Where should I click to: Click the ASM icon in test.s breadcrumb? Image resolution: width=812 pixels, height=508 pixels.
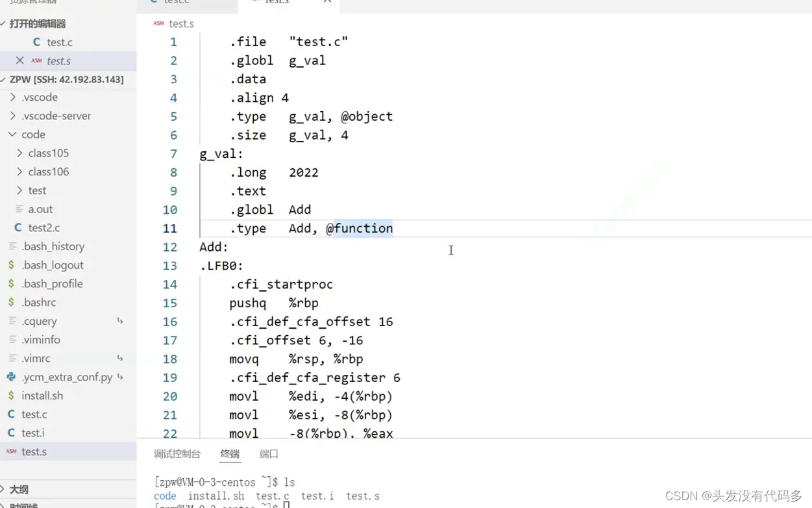(158, 23)
